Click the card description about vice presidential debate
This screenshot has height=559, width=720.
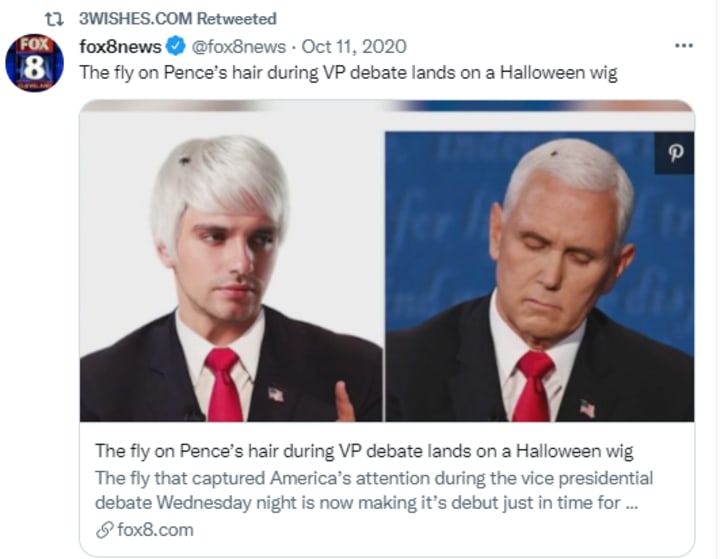pos(374,490)
